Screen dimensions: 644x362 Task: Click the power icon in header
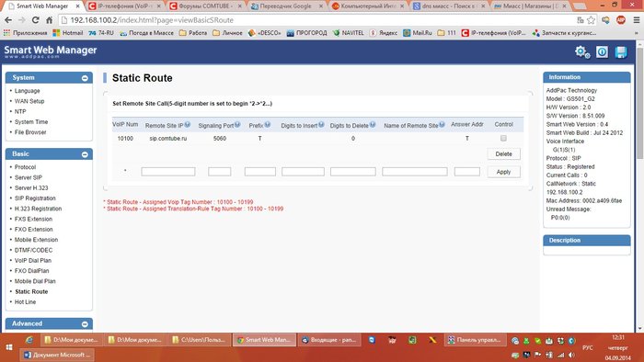(602, 52)
